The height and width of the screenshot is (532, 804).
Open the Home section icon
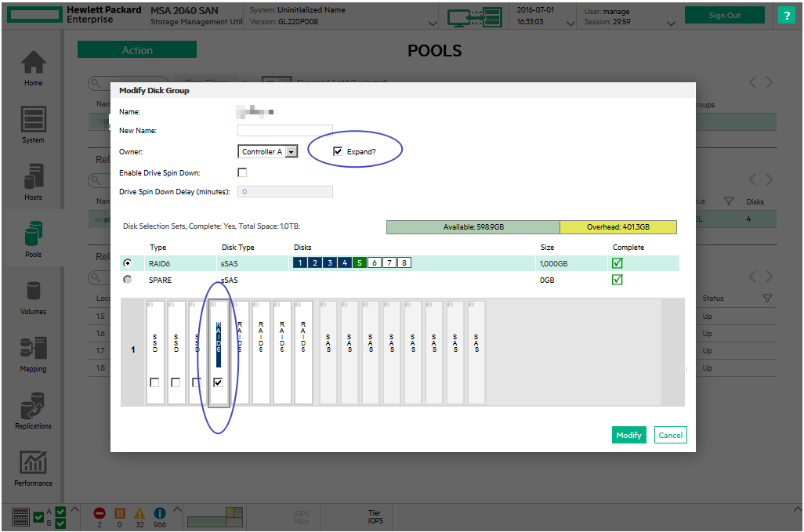click(x=34, y=63)
